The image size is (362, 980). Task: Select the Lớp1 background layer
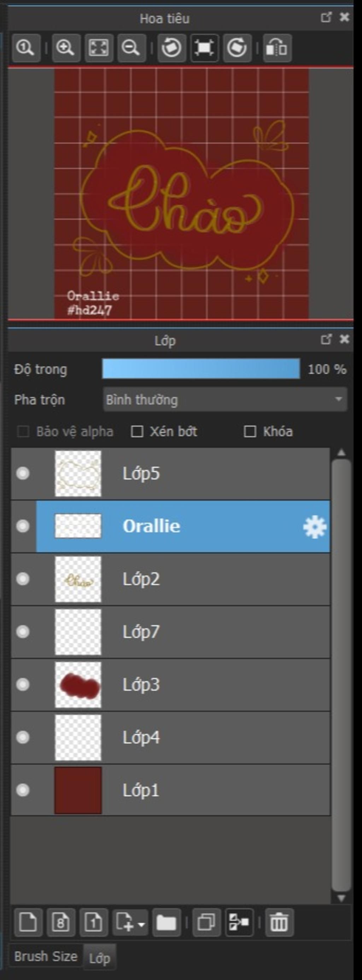(x=170, y=790)
